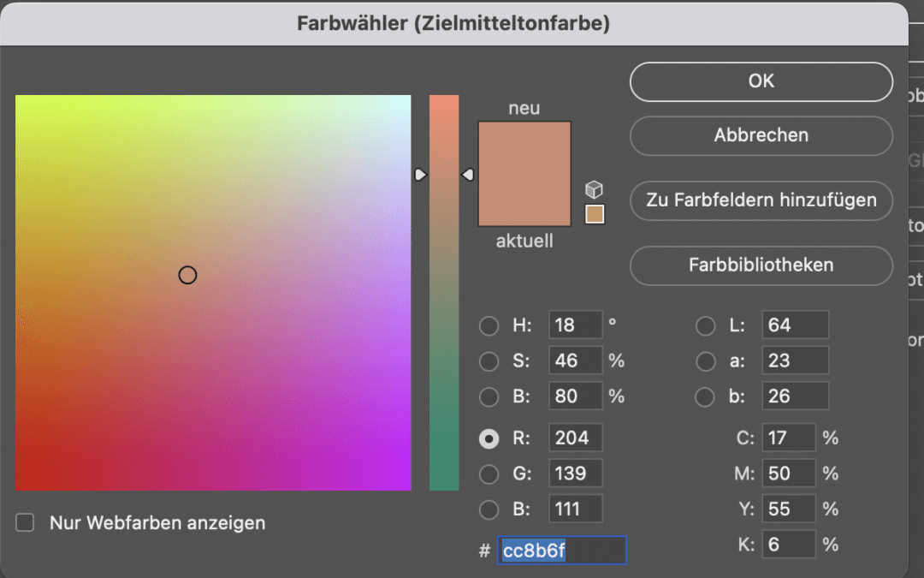Select the G green radio button
Viewport: 924px width, 578px height.
coord(489,474)
